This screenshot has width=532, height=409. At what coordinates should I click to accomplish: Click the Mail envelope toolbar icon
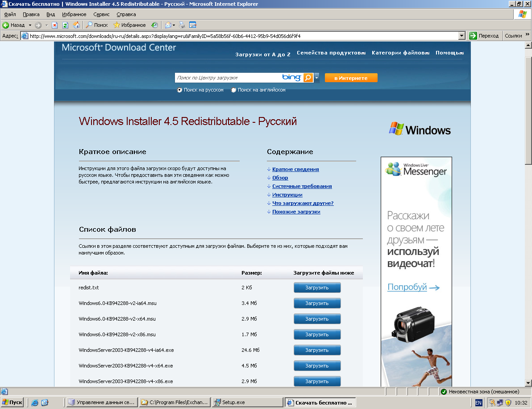[168, 25]
